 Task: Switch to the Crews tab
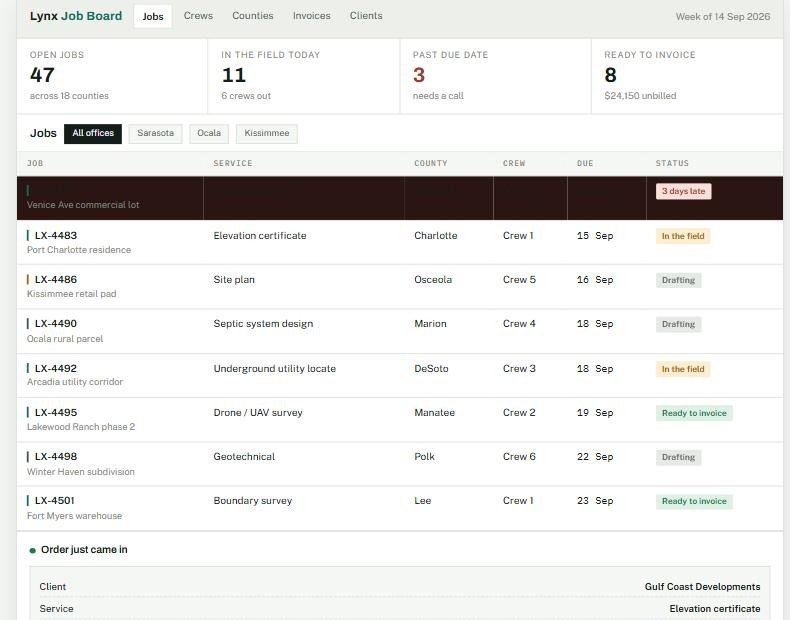(198, 16)
